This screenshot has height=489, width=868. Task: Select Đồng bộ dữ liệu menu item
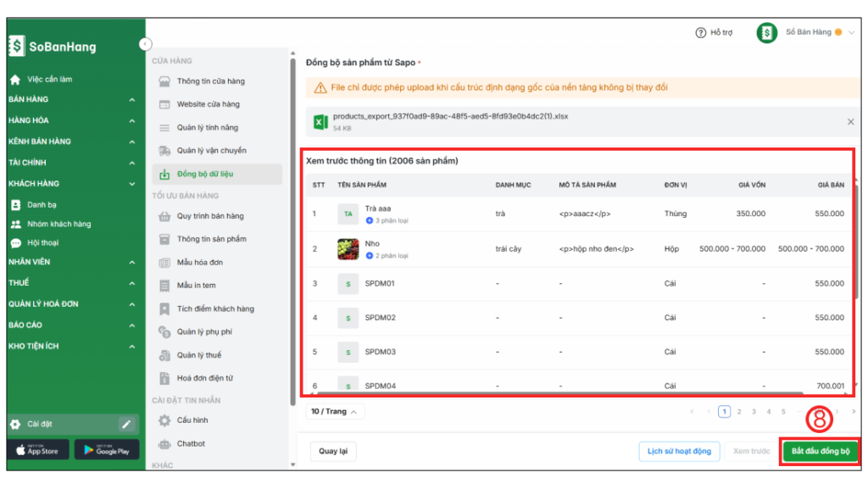click(204, 175)
